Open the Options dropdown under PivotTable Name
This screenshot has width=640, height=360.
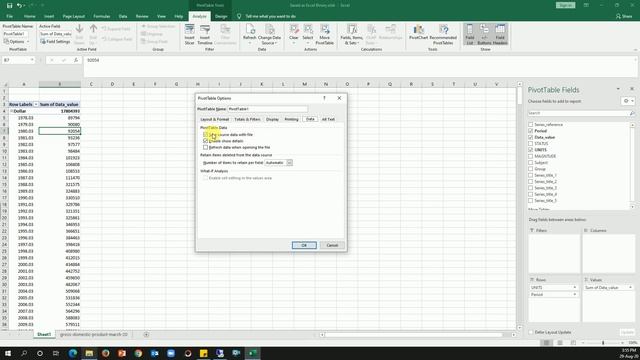pyautogui.click(x=17, y=42)
